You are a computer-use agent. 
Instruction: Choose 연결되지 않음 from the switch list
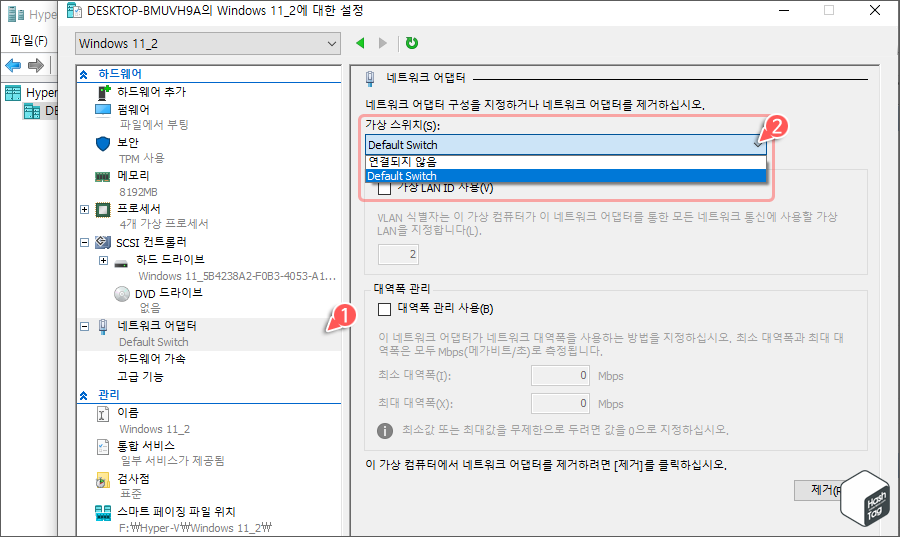click(566, 162)
